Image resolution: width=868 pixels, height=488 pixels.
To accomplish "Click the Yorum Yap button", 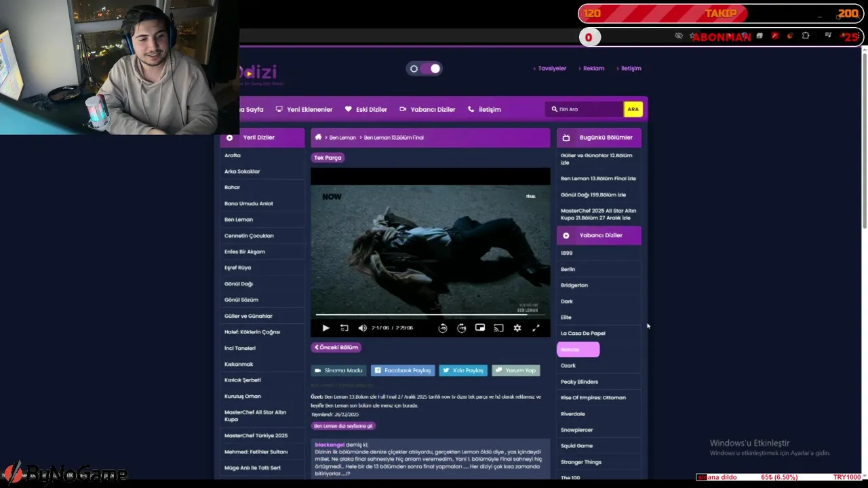I will tap(516, 370).
